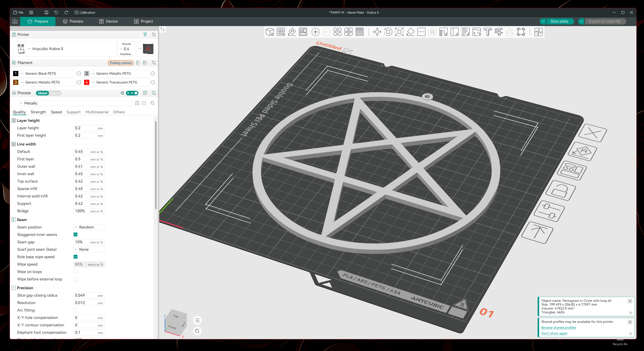644x351 pixels.
Task: Click the printer Wi-Fi connection icon
Action: tap(145, 35)
